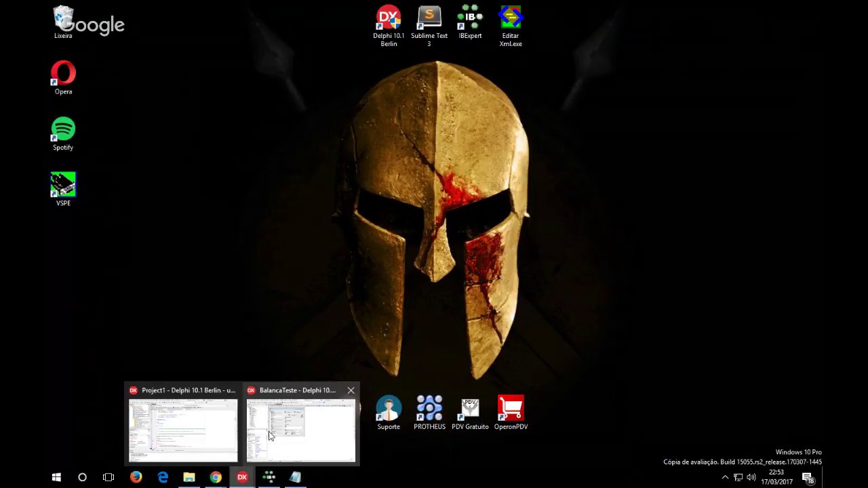Open the network status tray icon

pos(738,477)
